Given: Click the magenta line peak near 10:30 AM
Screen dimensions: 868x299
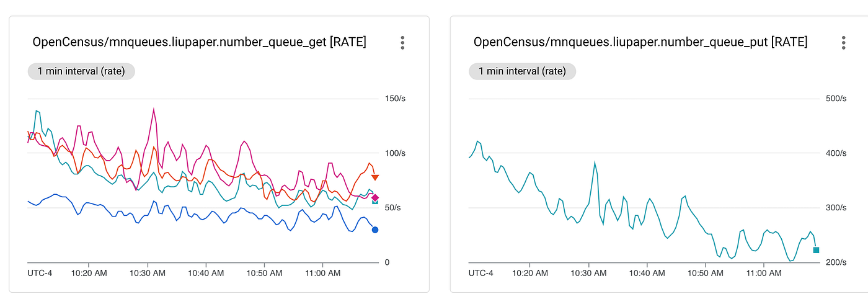Looking at the screenshot, I should [x=153, y=110].
